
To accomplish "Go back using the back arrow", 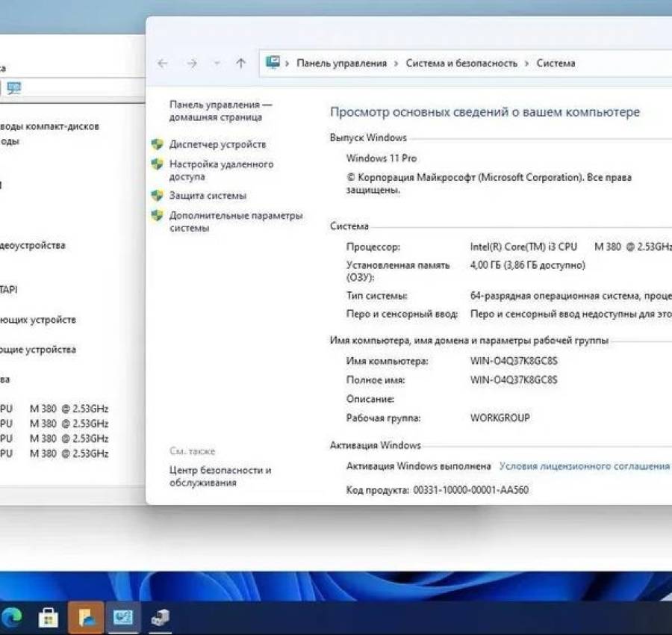I will click(163, 64).
